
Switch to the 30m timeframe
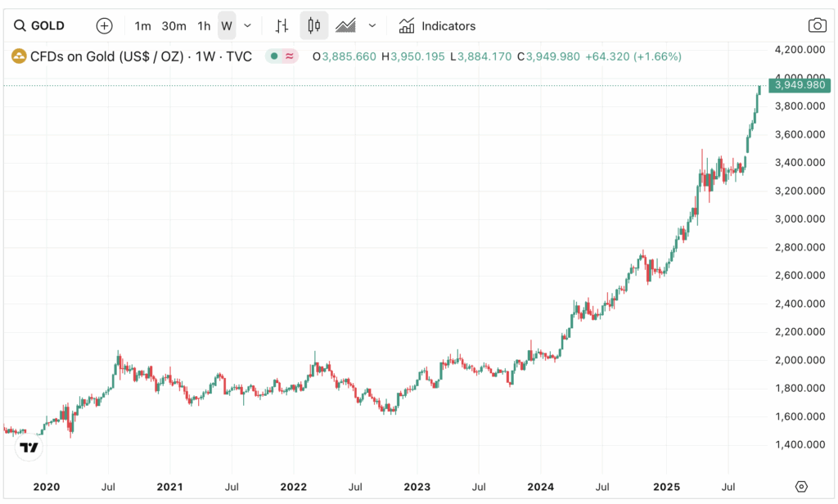pos(173,25)
